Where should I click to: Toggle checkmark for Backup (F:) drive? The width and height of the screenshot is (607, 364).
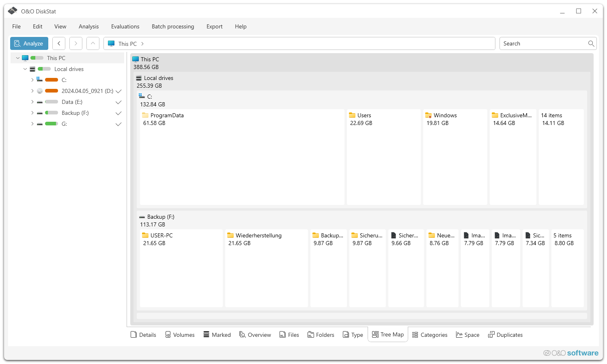click(x=118, y=113)
